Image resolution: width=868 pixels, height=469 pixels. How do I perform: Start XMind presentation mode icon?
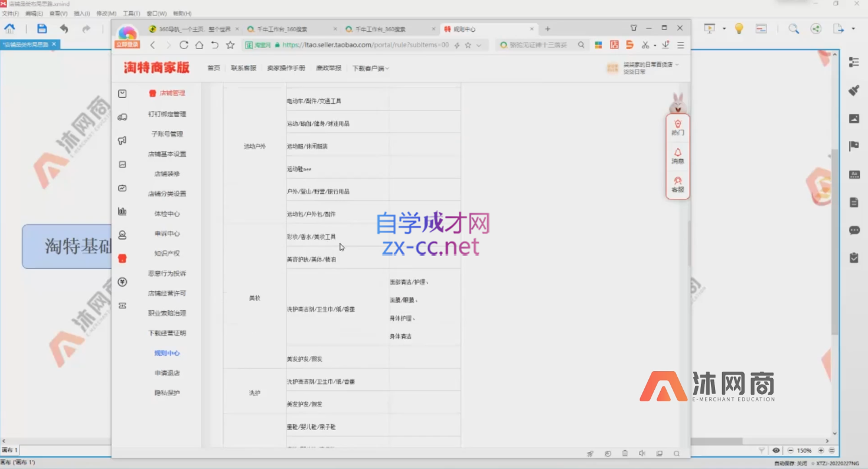(x=709, y=28)
